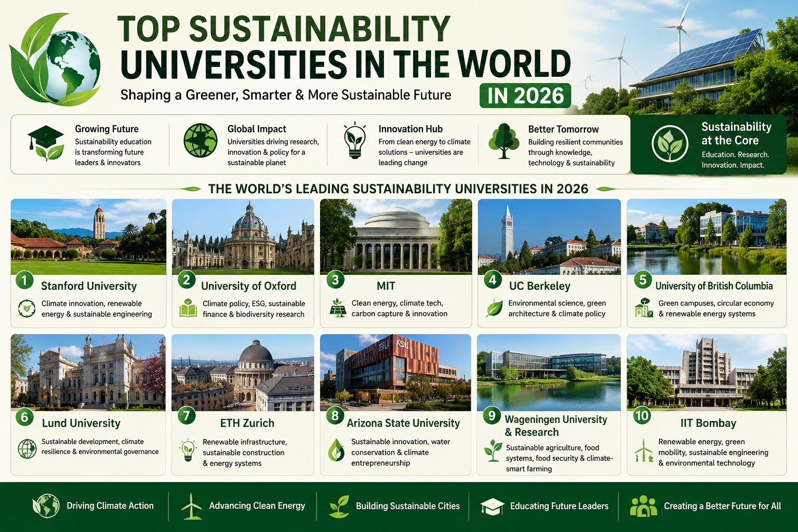This screenshot has width=798, height=532.
Task: Click the Growing Future heading
Action: (x=107, y=129)
